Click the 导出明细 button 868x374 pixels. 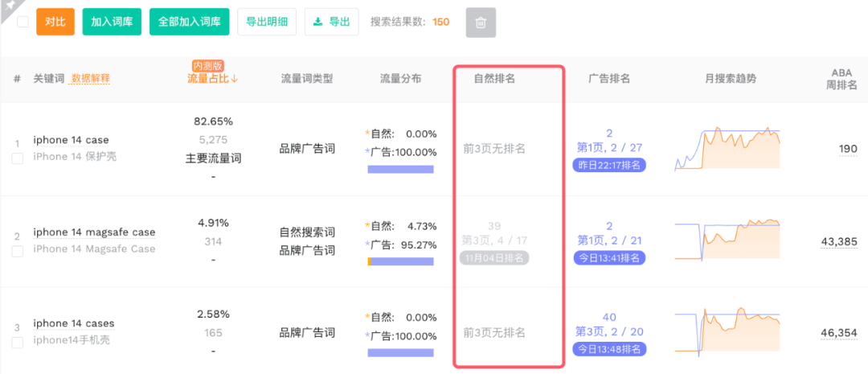267,23
